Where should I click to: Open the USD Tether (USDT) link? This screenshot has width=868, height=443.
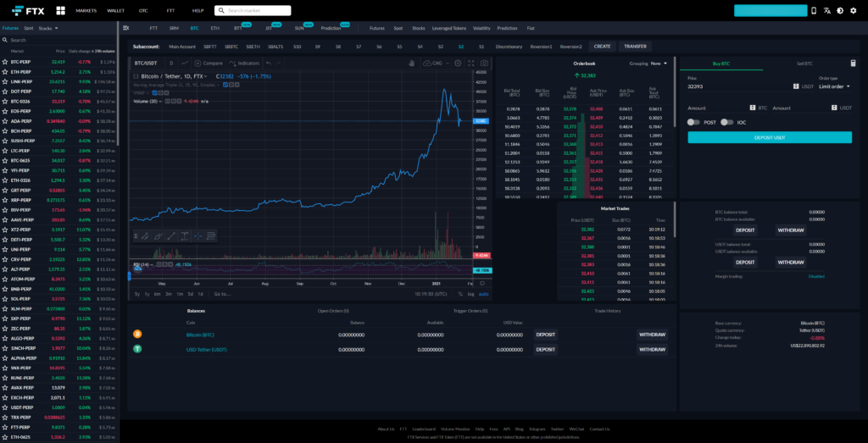[x=207, y=350]
